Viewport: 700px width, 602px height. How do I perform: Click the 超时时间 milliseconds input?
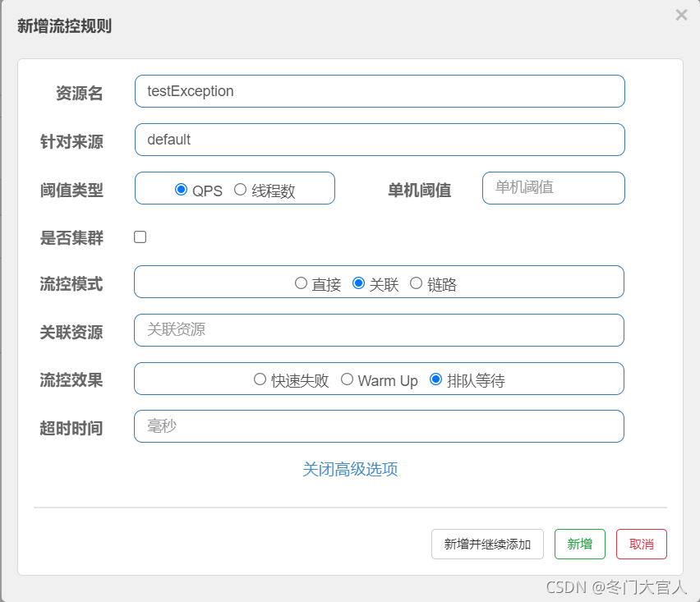380,426
